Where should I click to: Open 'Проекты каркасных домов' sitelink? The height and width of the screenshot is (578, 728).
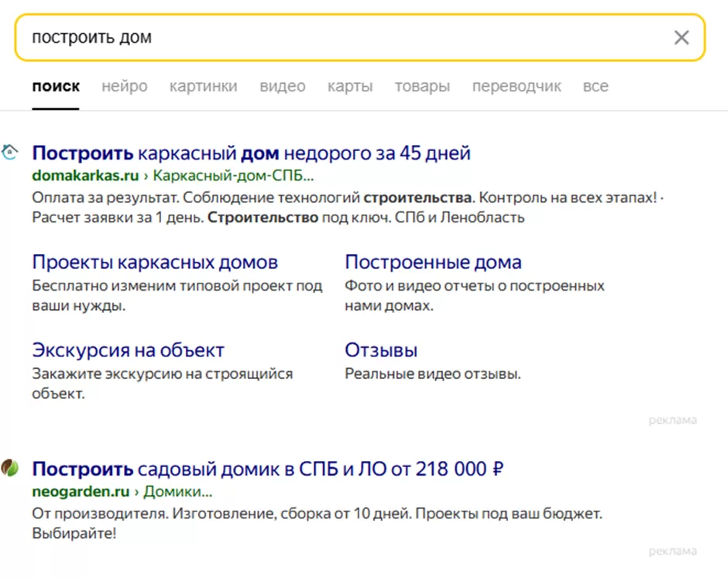(x=155, y=263)
